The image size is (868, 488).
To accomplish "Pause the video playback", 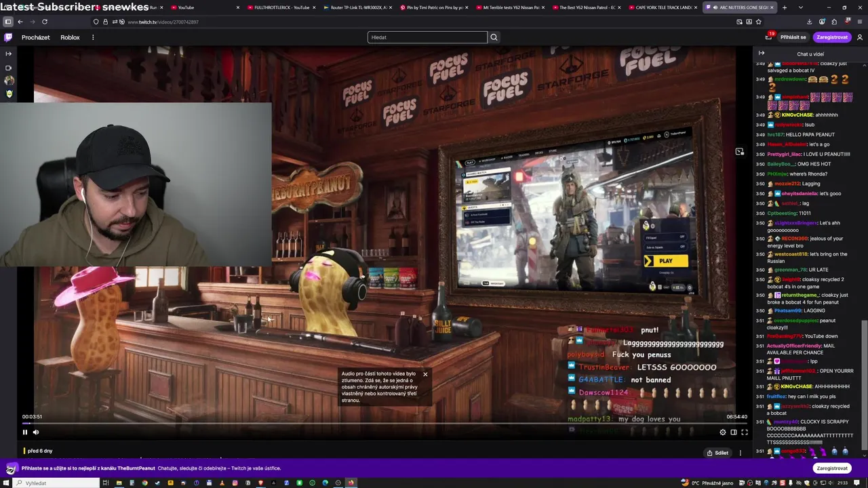I will [x=25, y=432].
